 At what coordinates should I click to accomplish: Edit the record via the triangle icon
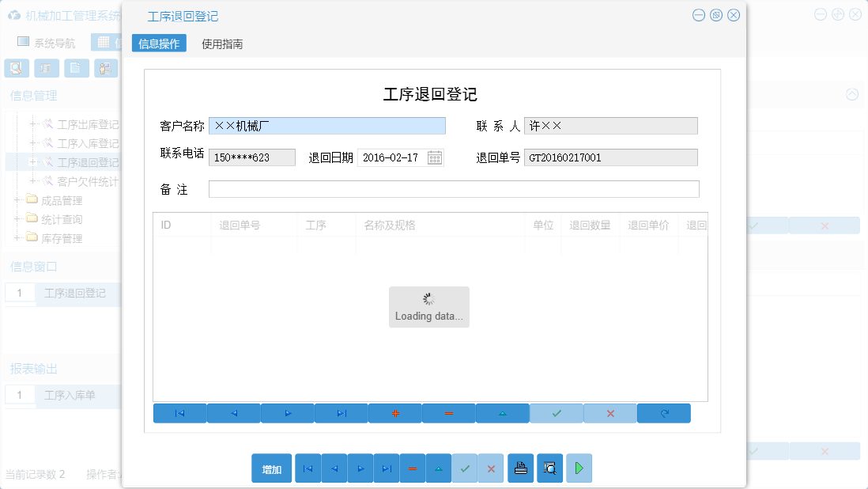(502, 412)
